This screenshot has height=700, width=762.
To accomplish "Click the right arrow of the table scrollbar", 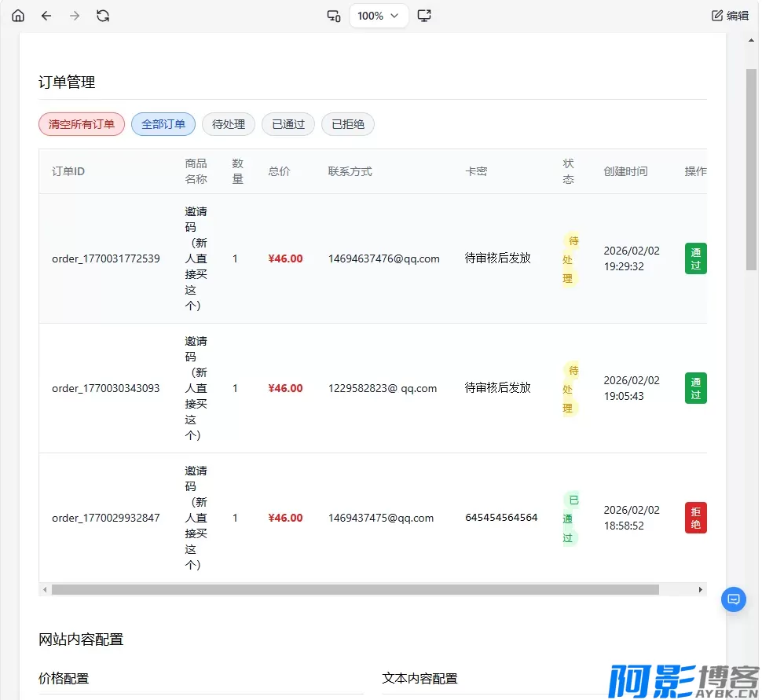I will [x=701, y=589].
